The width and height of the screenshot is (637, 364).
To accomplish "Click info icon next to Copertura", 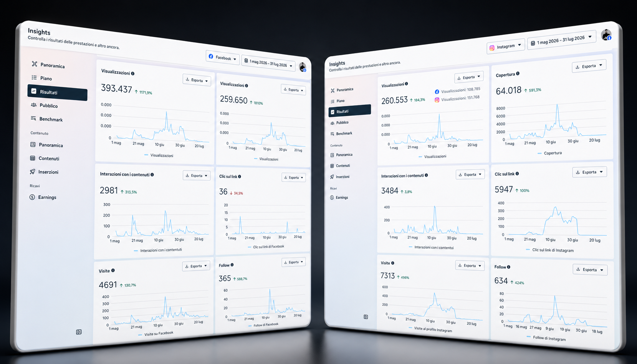I will (518, 73).
